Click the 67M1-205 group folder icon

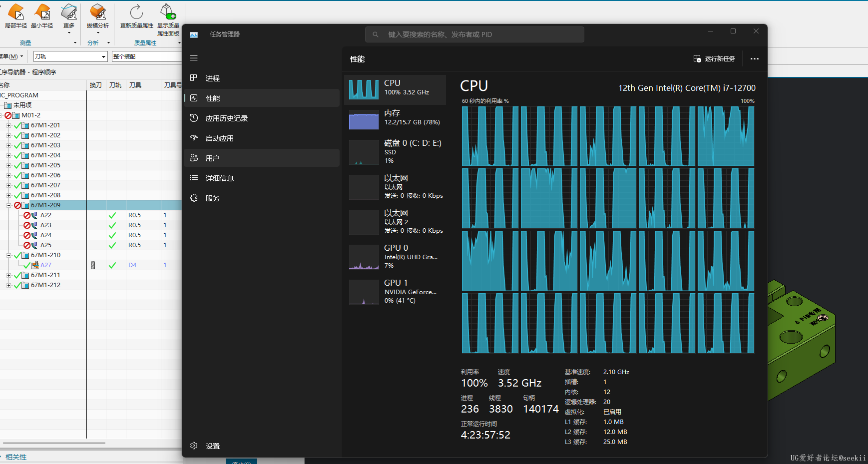tap(25, 165)
